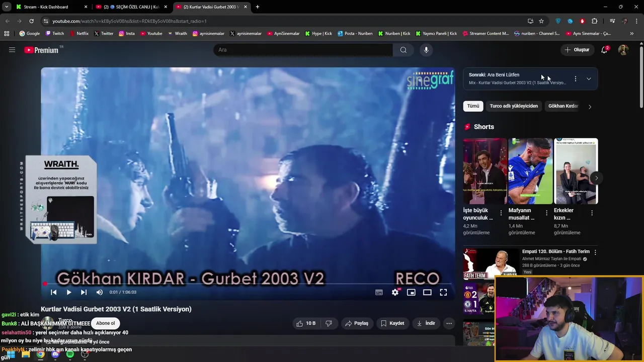Screen dimensions: 644x362
Task: Click the Oluştur create button
Action: pos(577,50)
